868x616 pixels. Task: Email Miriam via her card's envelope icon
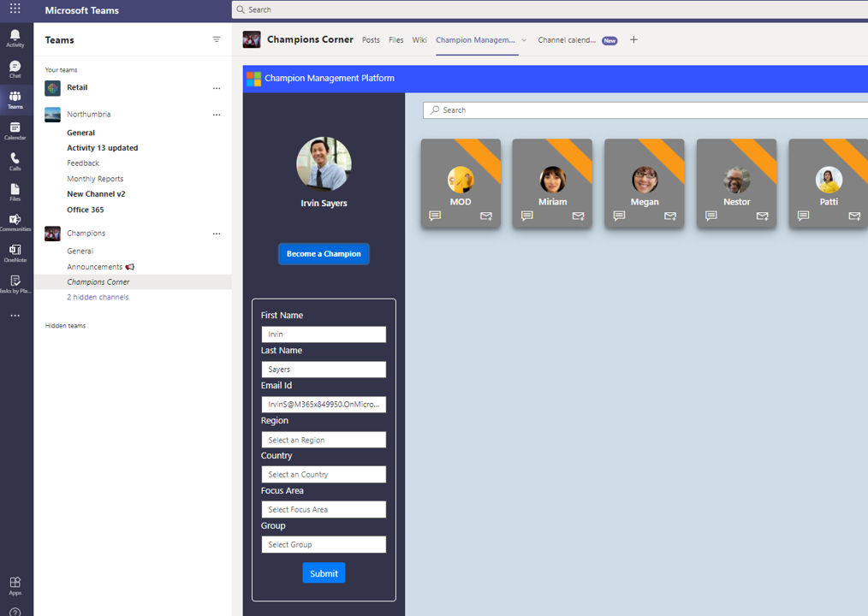pos(578,216)
